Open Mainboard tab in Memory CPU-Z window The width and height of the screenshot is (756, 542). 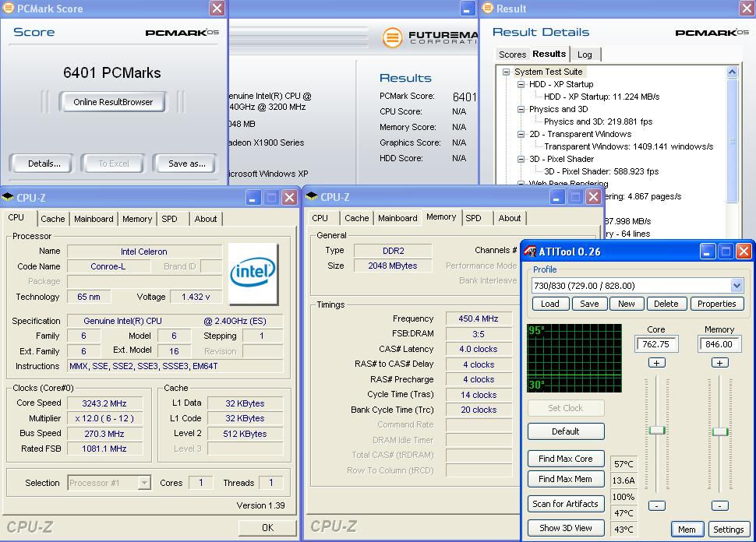pyautogui.click(x=397, y=218)
